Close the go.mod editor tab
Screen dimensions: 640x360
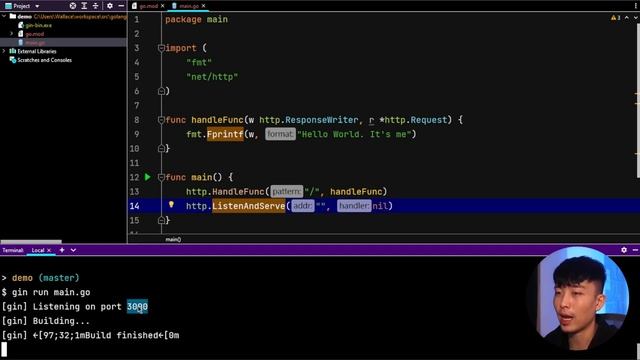pyautogui.click(x=162, y=6)
